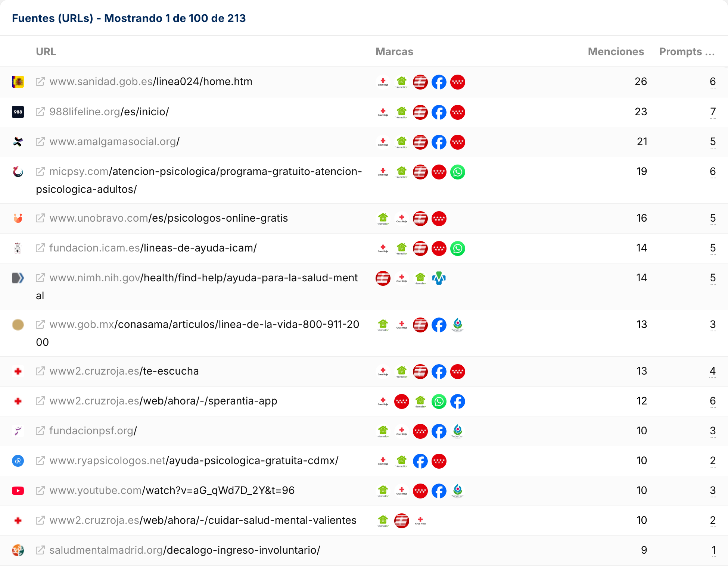Click the Spanish flag favicon in sanidad row

click(18, 82)
